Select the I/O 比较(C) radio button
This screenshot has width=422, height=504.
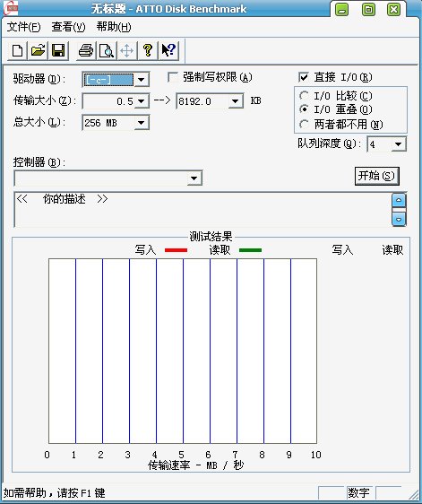pos(304,95)
